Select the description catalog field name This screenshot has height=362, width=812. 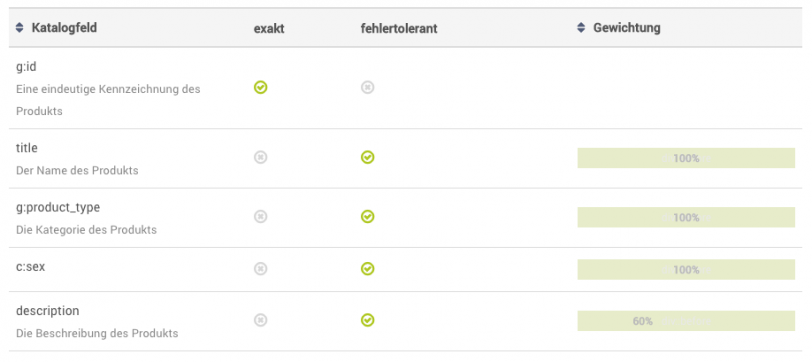point(48,311)
